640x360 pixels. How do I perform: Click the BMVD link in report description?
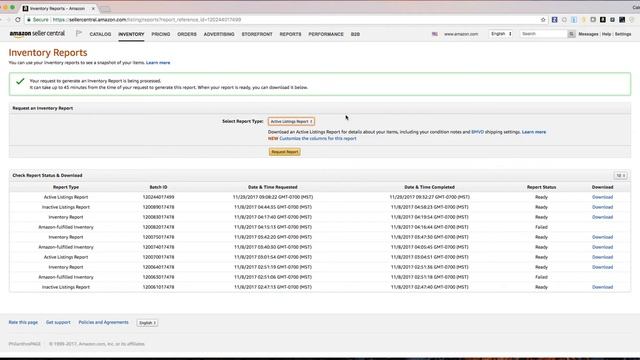click(477, 132)
